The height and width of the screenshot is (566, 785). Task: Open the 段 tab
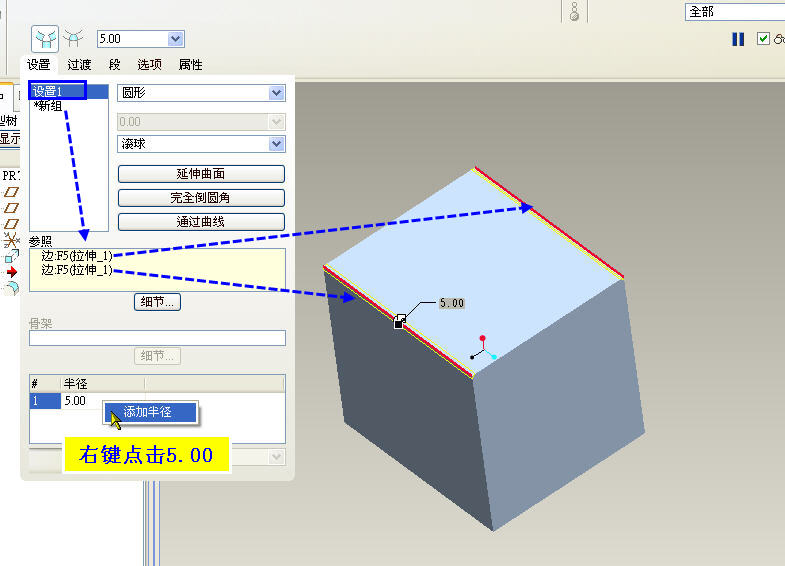tap(115, 65)
